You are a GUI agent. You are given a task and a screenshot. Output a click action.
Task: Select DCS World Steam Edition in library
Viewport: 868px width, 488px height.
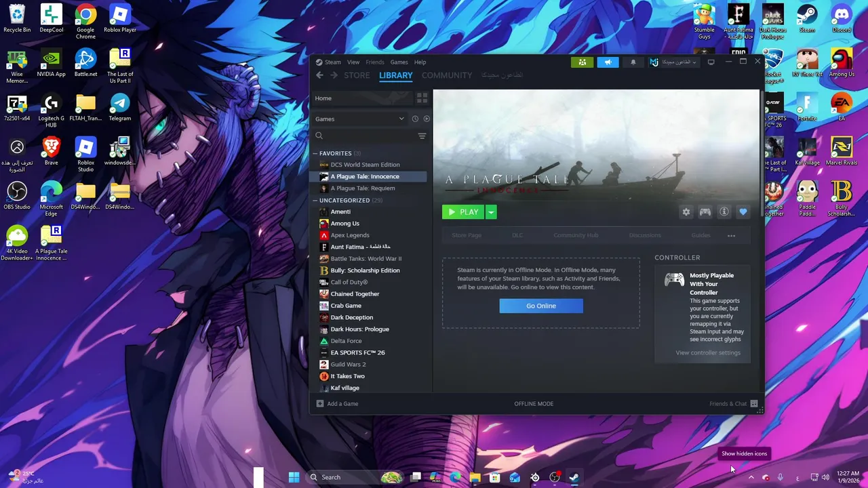pos(365,165)
